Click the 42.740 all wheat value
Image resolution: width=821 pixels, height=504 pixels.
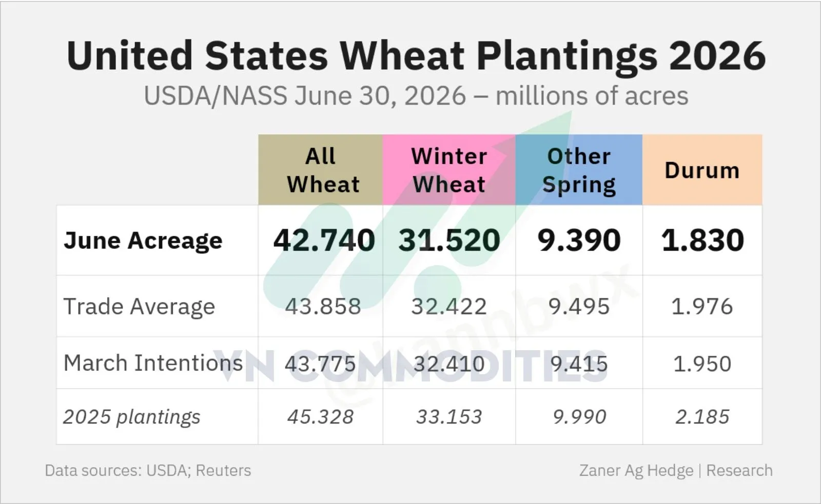click(x=324, y=240)
